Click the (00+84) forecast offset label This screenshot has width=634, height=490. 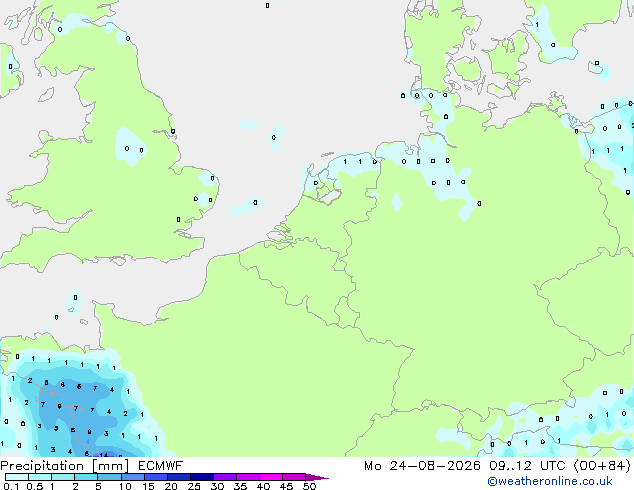coord(602,466)
